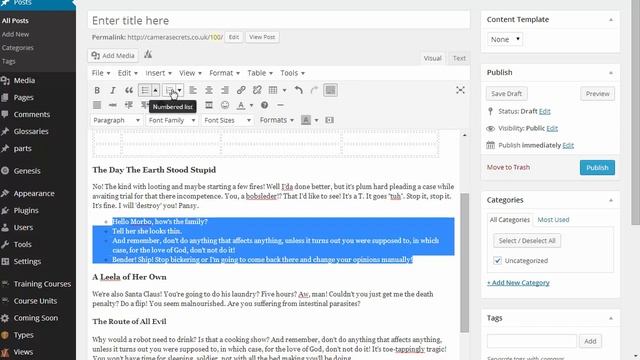Click the insert table icon

273,90
